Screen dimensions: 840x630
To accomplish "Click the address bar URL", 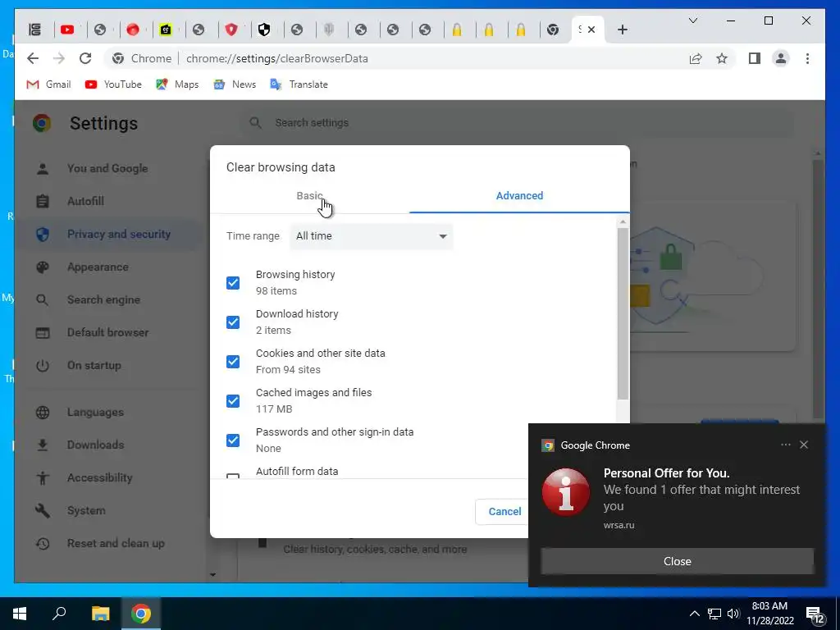I will coord(277,58).
